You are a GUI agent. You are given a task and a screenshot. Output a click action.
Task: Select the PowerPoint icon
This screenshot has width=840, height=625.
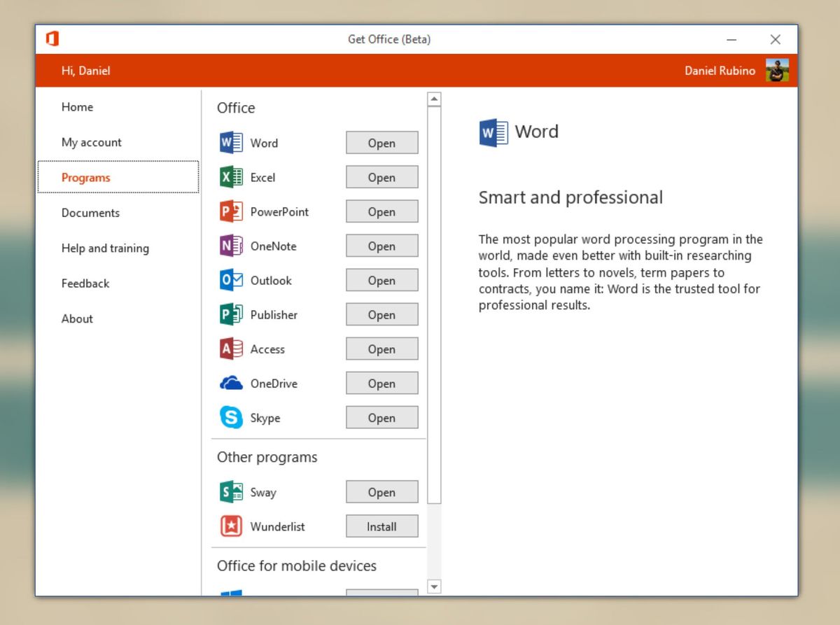pos(231,211)
